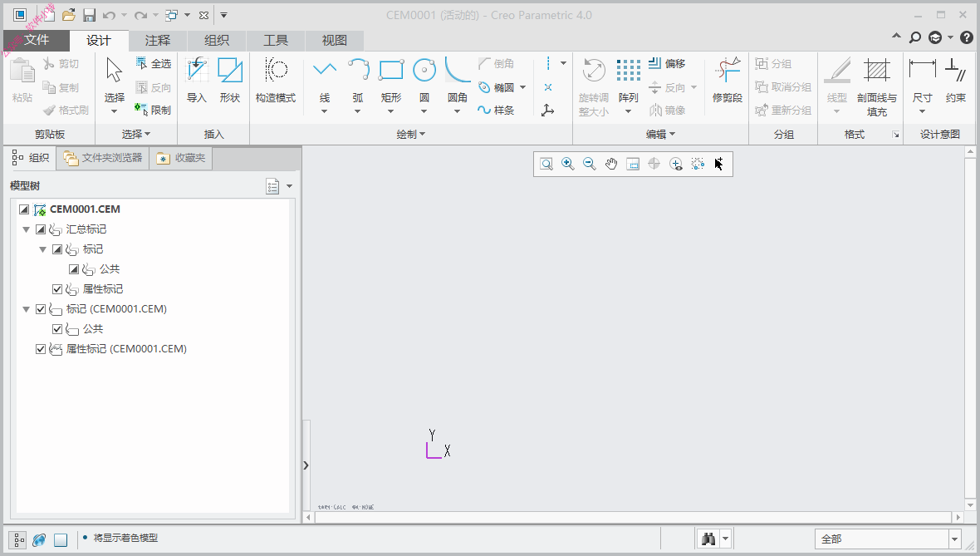This screenshot has width=980, height=556.
Task: Click the Shape (形状) insert tool
Action: pos(230,80)
